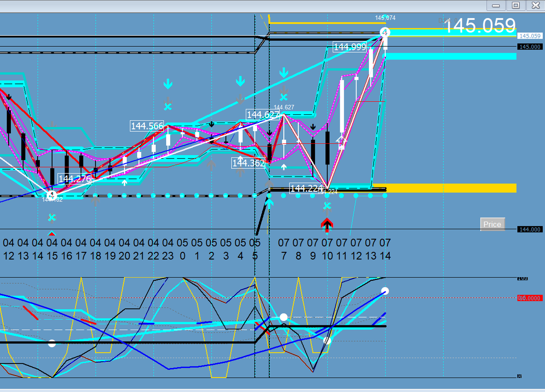This screenshot has height=392, width=545.
Task: Click the 04 15 time axis label
Action: click(x=52, y=249)
